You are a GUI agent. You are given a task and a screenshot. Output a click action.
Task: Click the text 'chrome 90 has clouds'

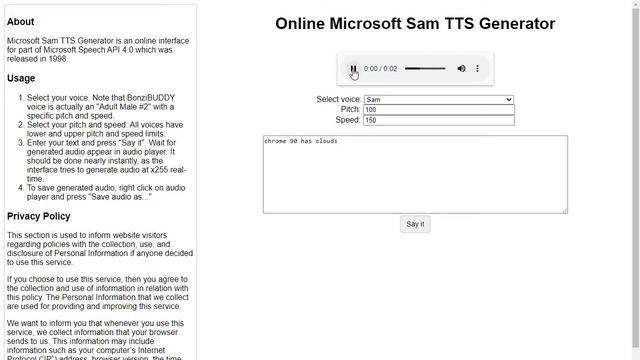point(301,141)
